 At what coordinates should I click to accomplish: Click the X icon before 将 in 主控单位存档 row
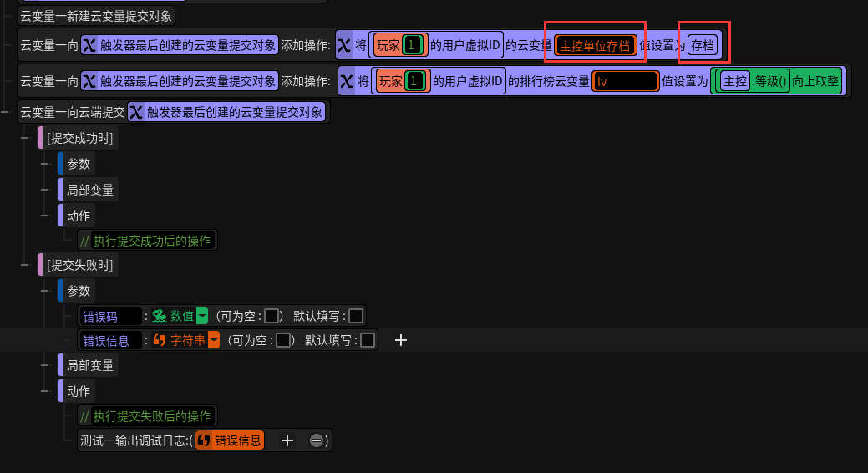point(344,45)
